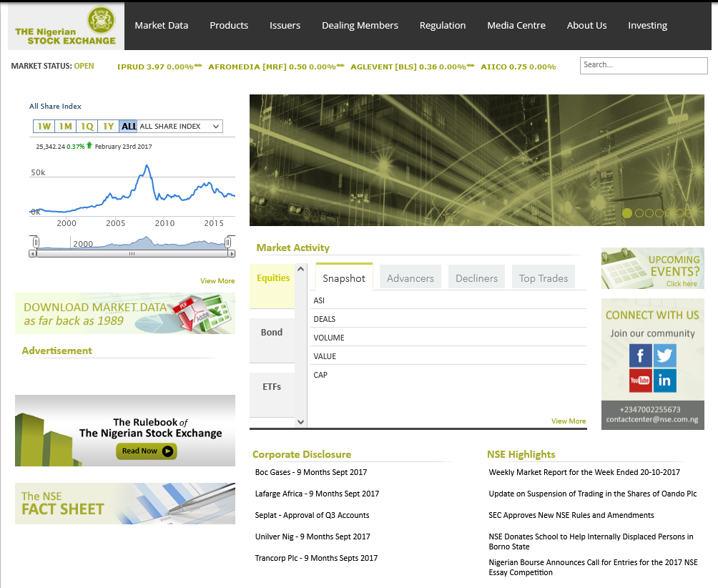This screenshot has width=718, height=588.
Task: Switch to the Advancers tab
Action: (x=410, y=277)
